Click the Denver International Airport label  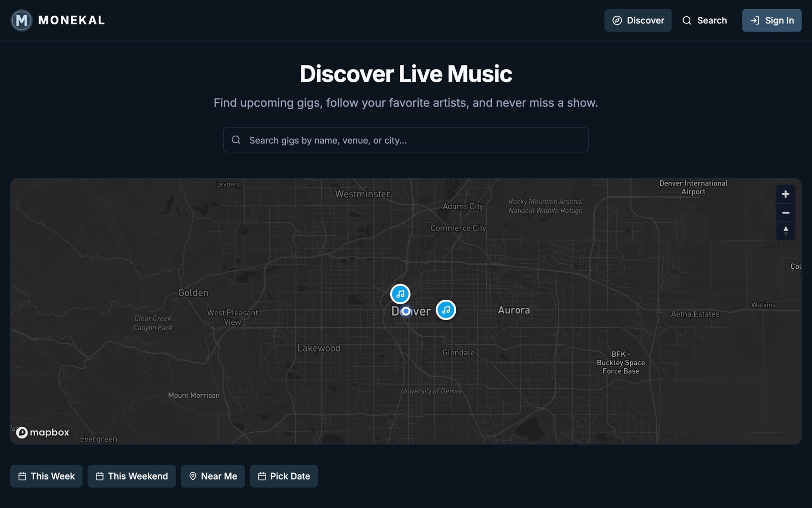(693, 187)
